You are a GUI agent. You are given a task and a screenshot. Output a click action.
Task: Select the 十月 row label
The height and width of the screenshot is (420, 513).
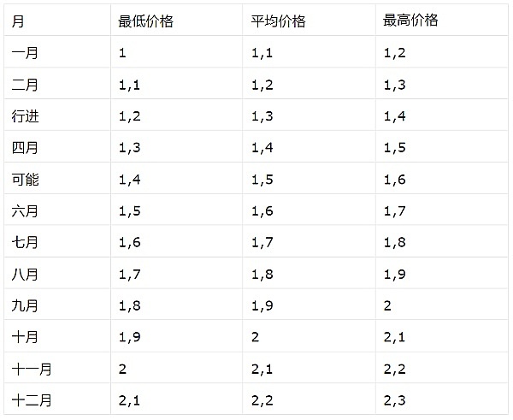[26, 337]
